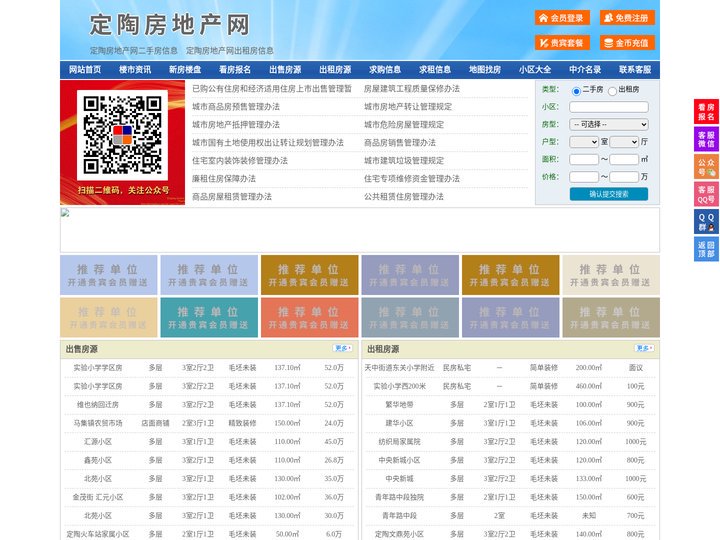Open the 城市房地产抵押管理办法 link
Image resolution: width=720 pixels, height=540 pixels.
(x=236, y=124)
